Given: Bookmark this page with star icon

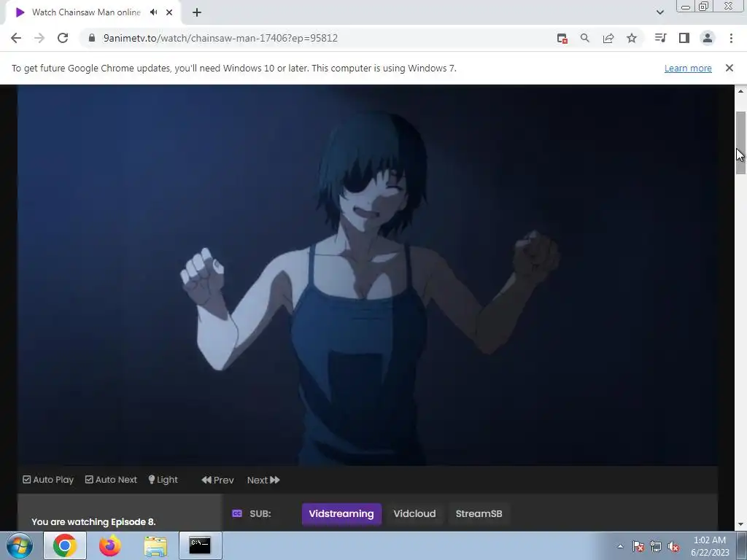Looking at the screenshot, I should click(x=632, y=38).
